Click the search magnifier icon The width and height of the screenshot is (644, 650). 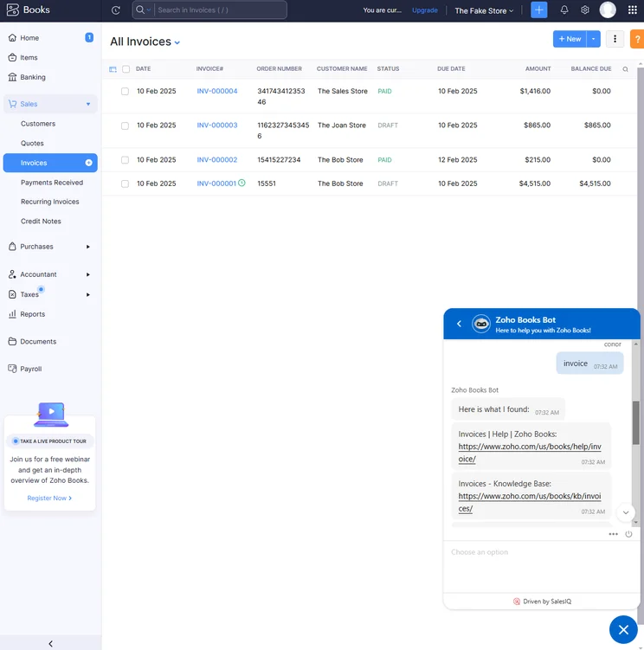(x=140, y=10)
